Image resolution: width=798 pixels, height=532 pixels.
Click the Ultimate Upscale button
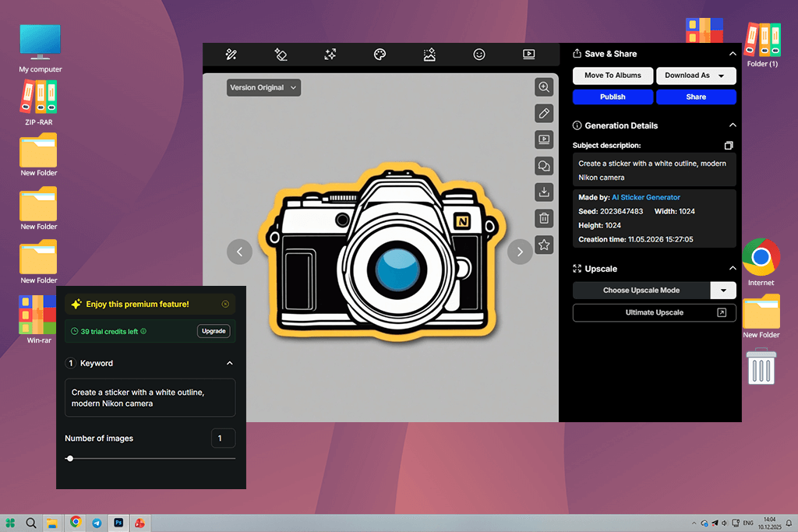click(655, 313)
